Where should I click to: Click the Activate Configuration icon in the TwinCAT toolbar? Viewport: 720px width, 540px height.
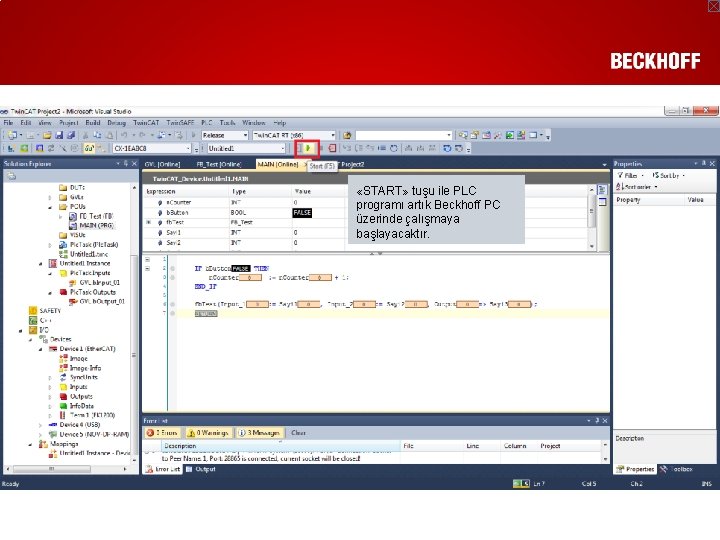(11, 148)
